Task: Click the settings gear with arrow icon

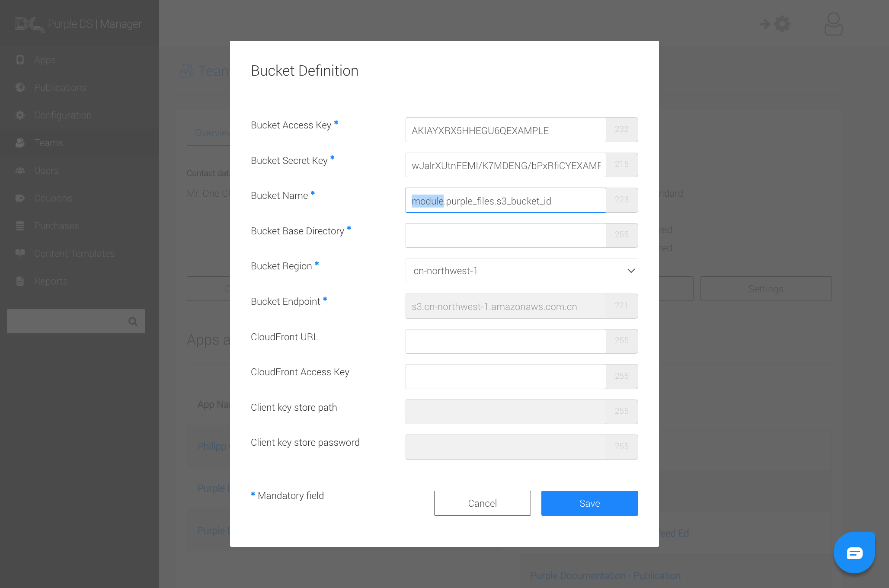Action: (776, 24)
